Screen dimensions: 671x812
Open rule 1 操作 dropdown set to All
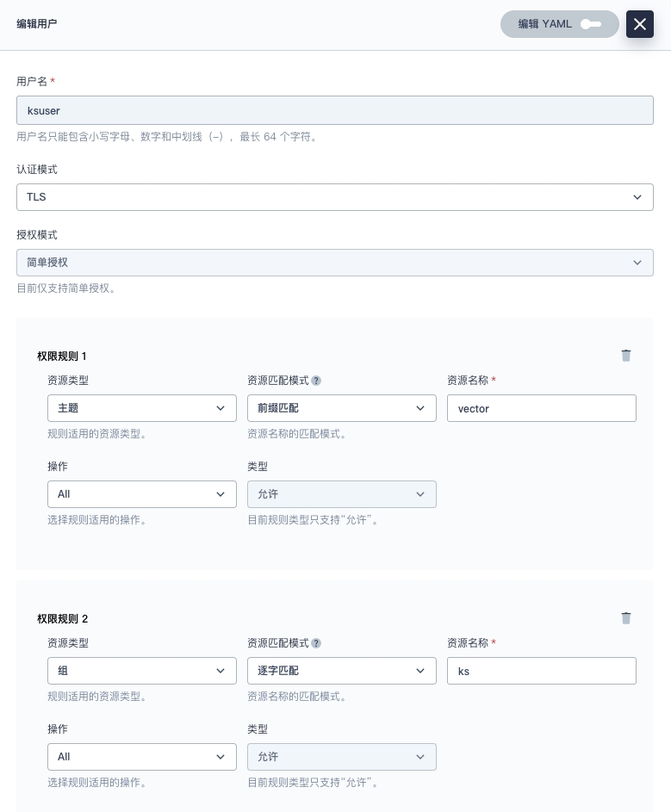tap(141, 494)
